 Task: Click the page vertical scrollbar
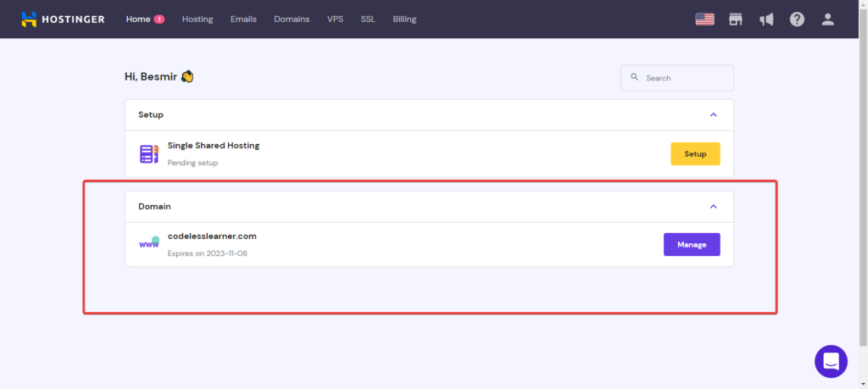[x=863, y=177]
